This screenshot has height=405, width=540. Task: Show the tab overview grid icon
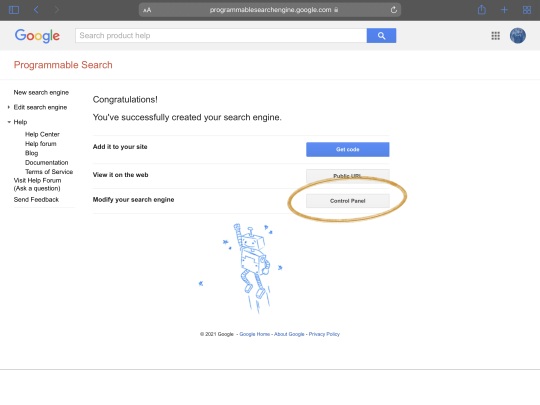coord(527,10)
